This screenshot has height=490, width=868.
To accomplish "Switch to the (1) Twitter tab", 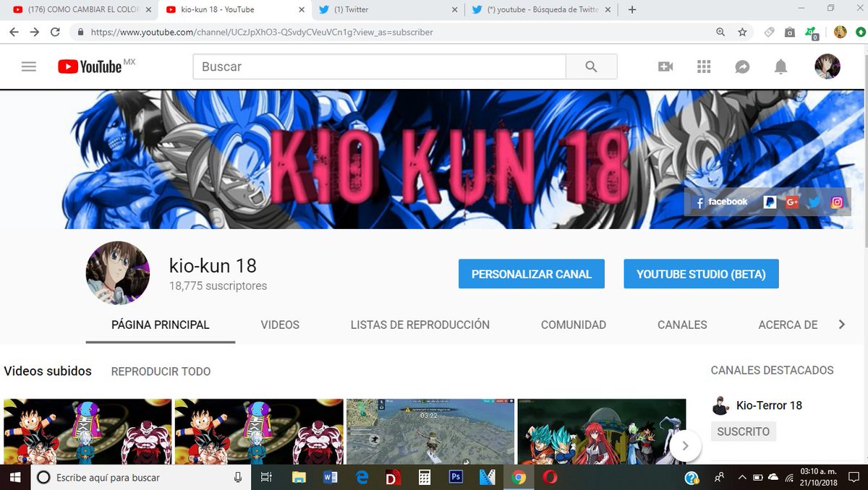I will coord(386,9).
